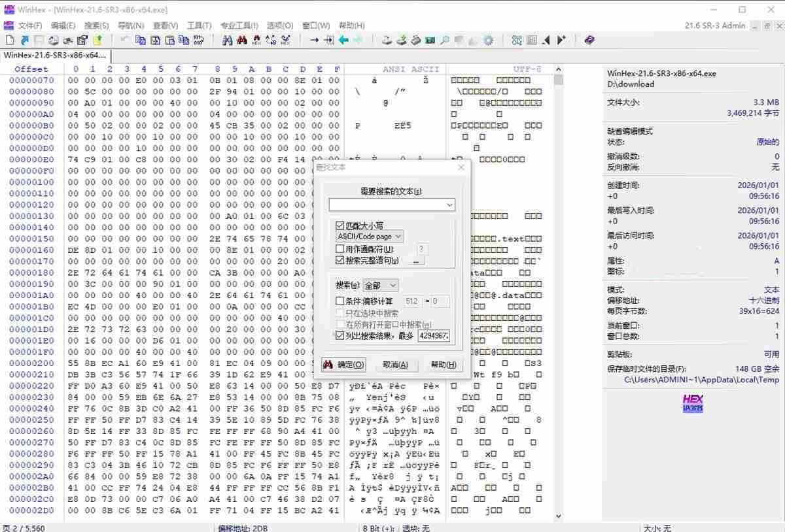785x532 pixels.
Task: Click the Offset column header
Action: point(31,69)
